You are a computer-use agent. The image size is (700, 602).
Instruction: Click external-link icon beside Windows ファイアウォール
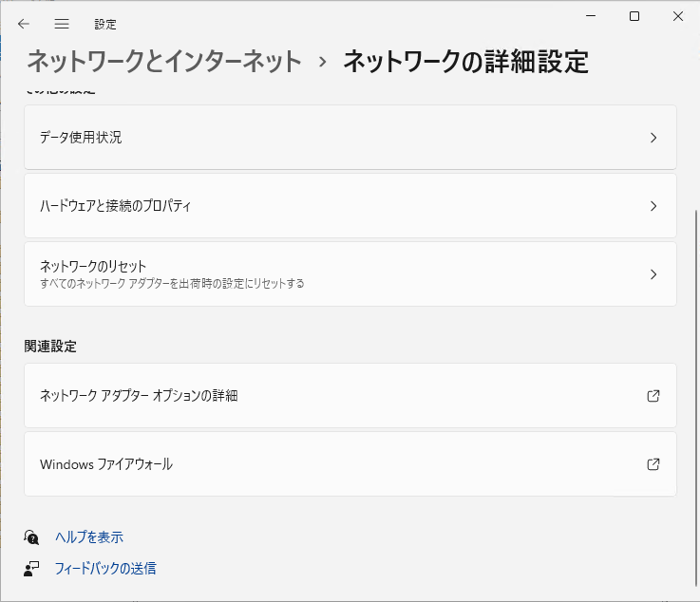pos(653,464)
